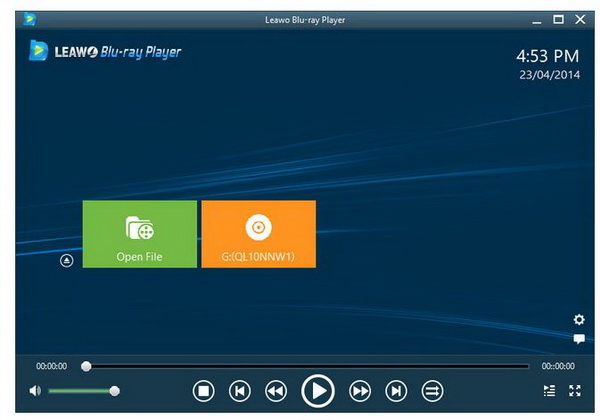Click the date 23/04/2014
Image resolution: width=600 pixels, height=420 pixels.
point(549,75)
